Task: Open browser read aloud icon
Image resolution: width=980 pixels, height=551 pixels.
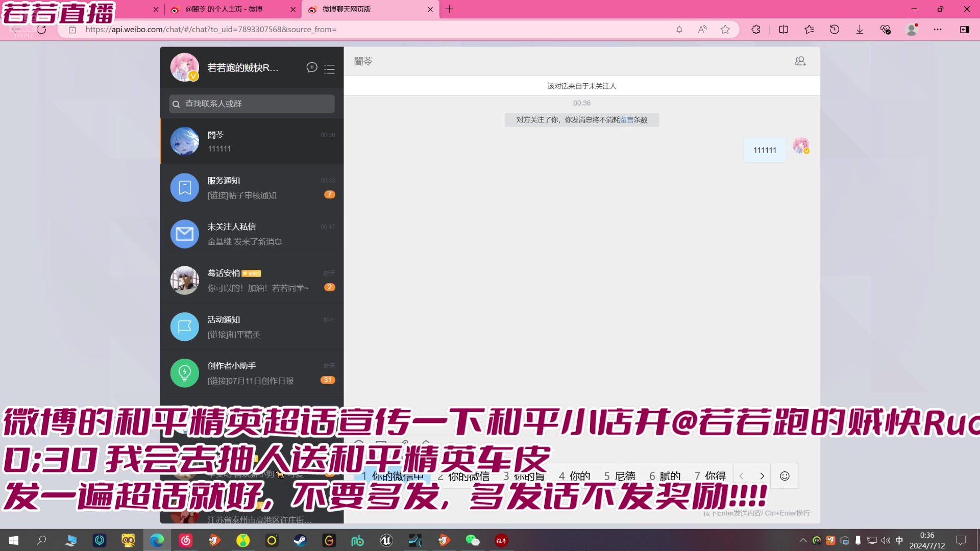Action: 702,30
